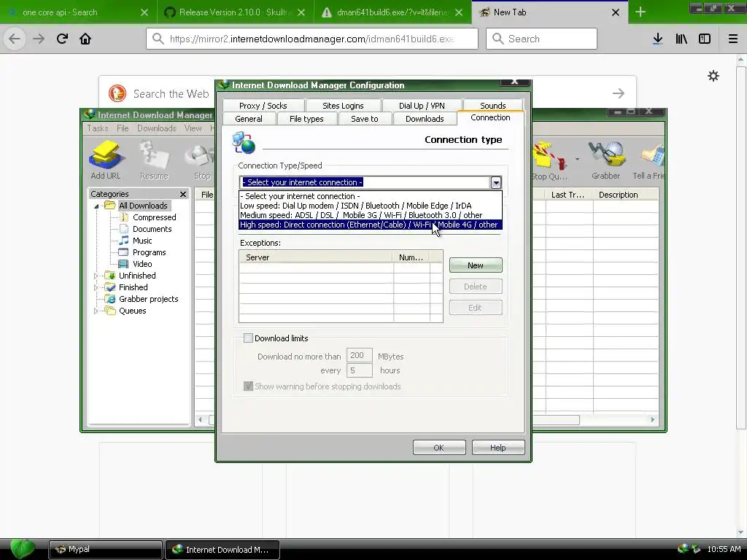Switch to the General tab
This screenshot has width=747, height=560.
coord(249,119)
